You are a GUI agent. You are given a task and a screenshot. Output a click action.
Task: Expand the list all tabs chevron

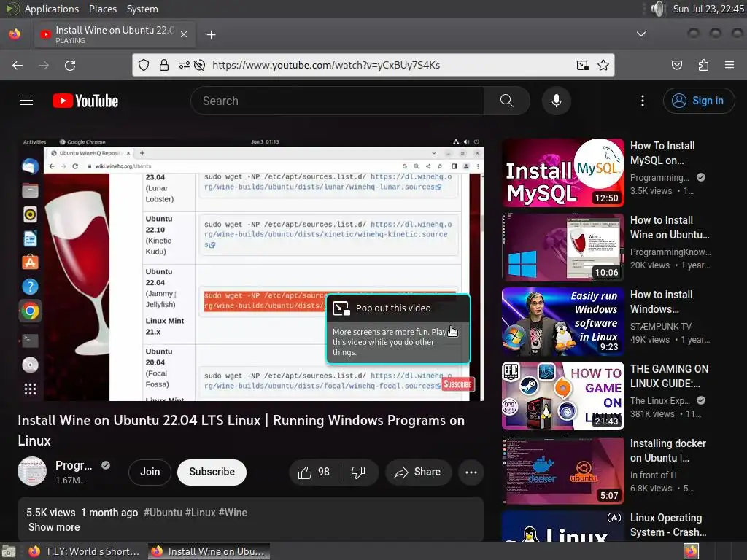641,34
